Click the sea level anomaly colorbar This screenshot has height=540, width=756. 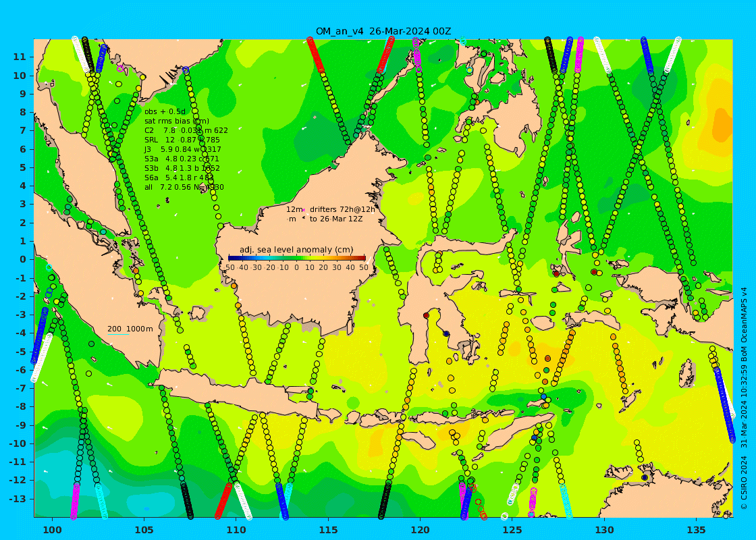[296, 259]
